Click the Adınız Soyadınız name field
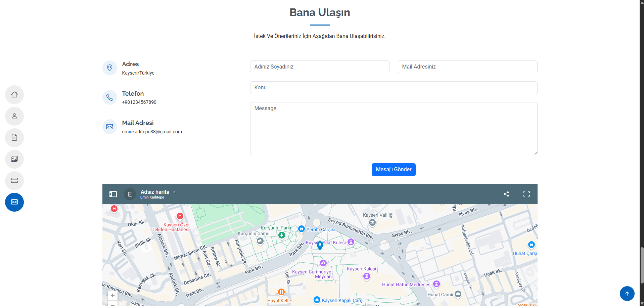644x306 pixels. (x=320, y=67)
